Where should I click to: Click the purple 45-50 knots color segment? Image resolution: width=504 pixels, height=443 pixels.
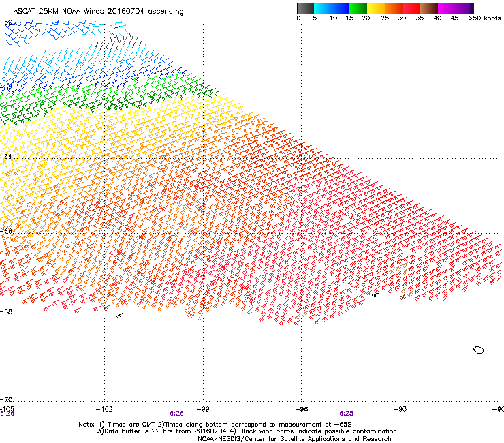pos(464,8)
